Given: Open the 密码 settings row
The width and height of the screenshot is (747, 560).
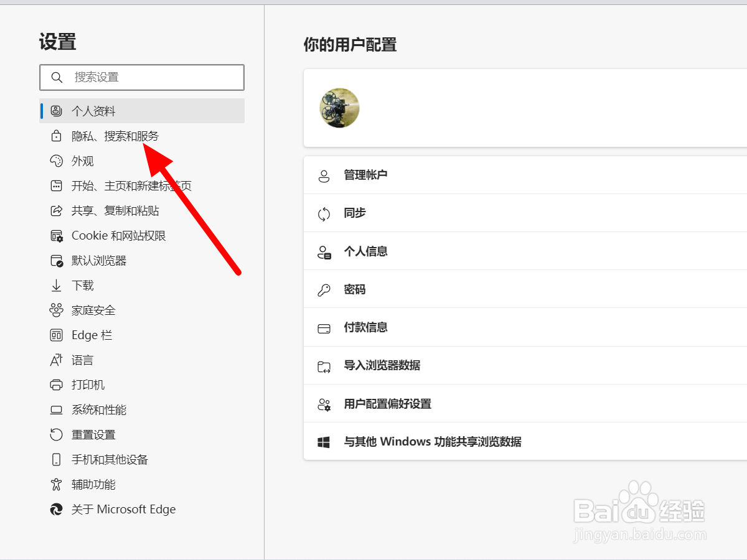Looking at the screenshot, I should 525,290.
